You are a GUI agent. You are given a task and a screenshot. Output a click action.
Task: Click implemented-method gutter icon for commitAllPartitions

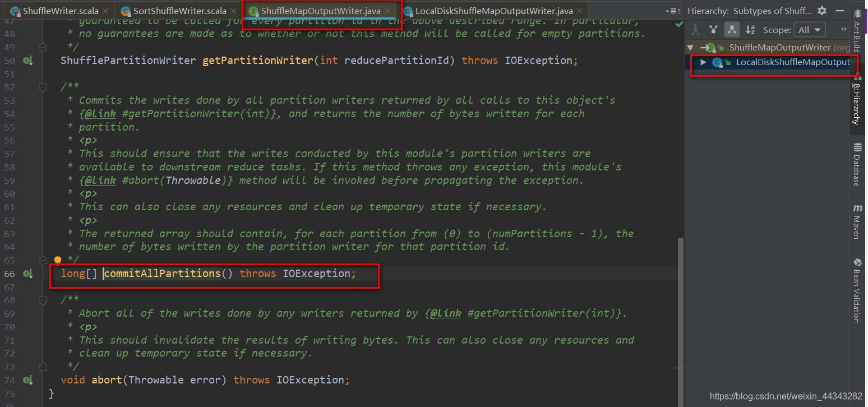(27, 274)
